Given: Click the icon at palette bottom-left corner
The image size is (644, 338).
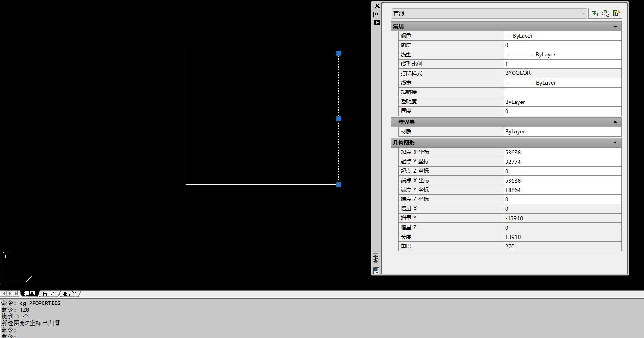Looking at the screenshot, I should click(376, 270).
